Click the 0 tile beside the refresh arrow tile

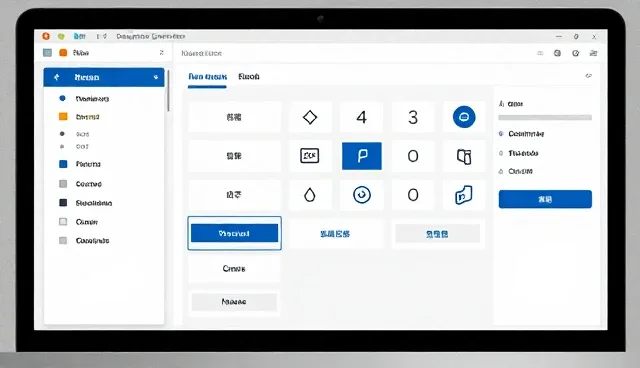tap(413, 195)
